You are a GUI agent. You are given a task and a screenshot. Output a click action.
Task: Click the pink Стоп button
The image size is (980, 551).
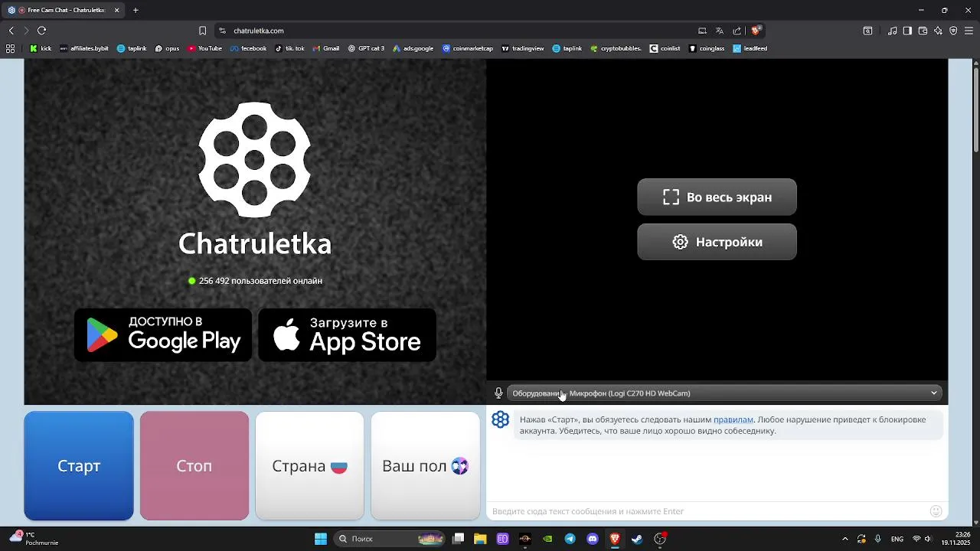[x=194, y=466]
